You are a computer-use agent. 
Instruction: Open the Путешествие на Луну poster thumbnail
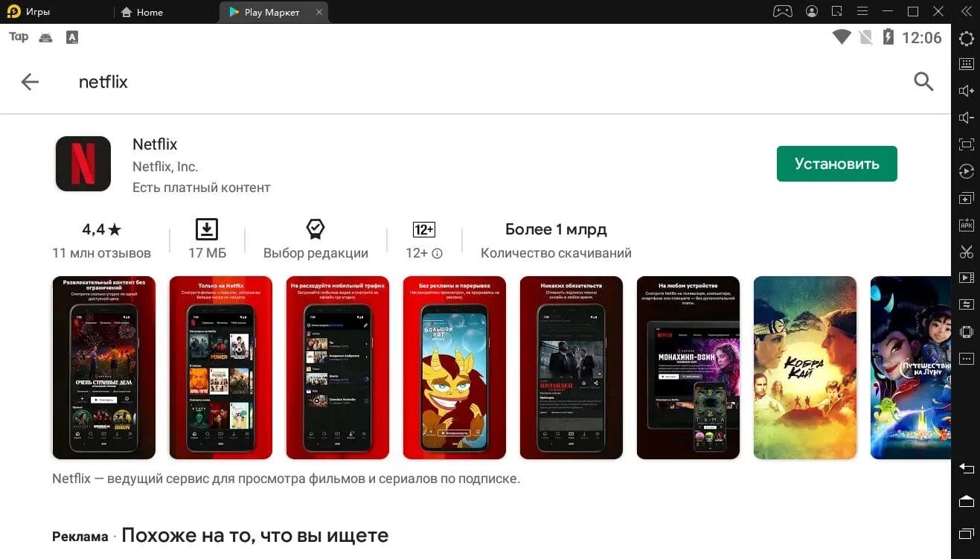[911, 368]
